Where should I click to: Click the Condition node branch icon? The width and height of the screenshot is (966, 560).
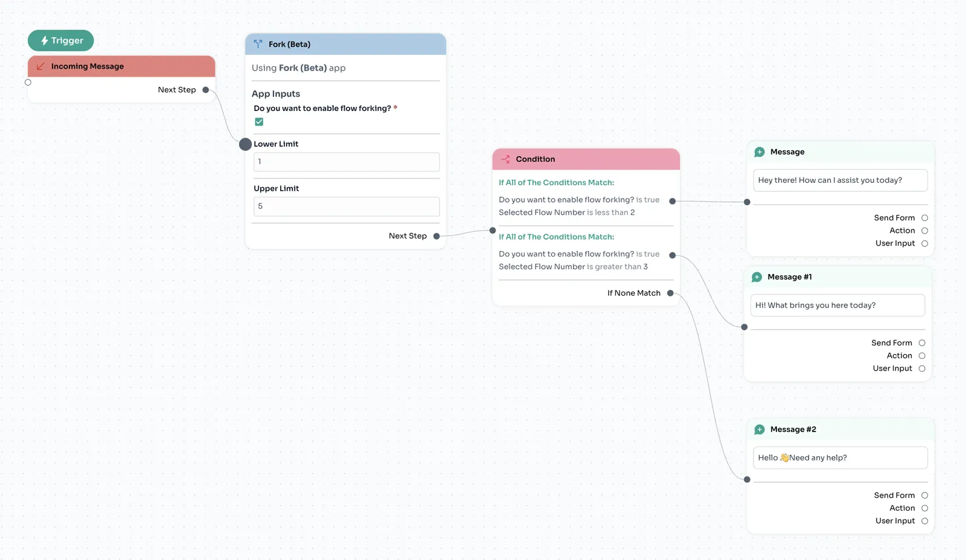coord(505,159)
